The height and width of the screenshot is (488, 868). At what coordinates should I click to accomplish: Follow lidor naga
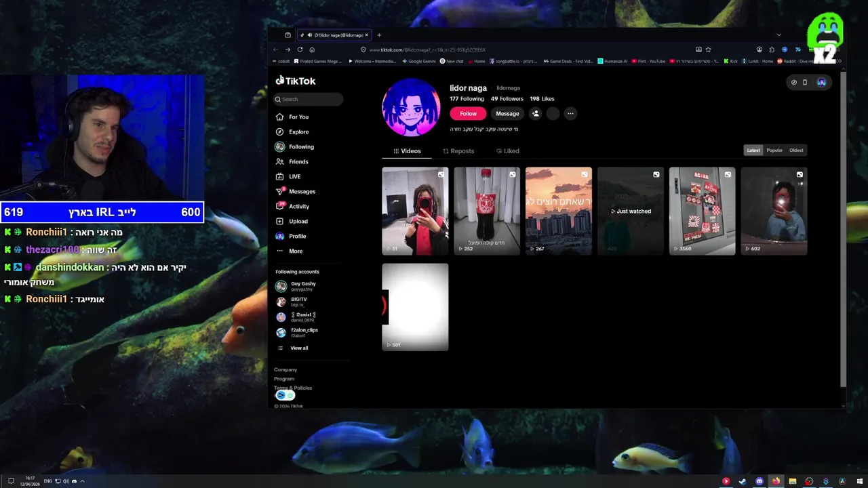tap(468, 113)
